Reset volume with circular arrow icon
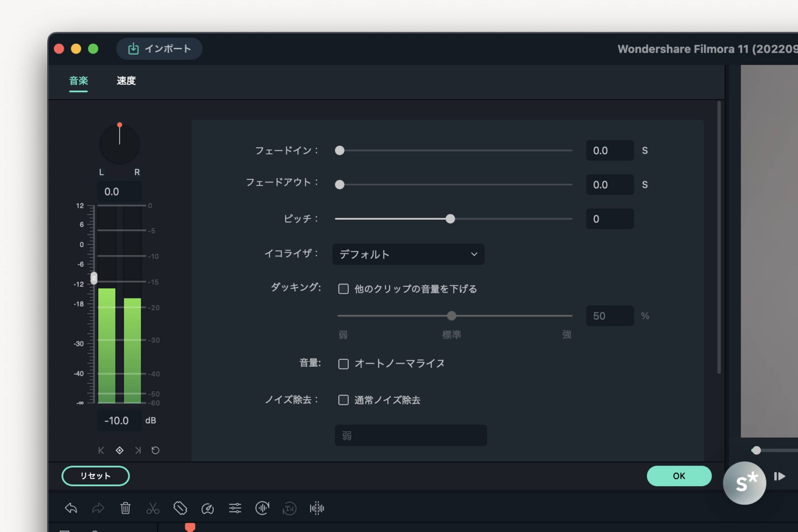 (x=156, y=450)
